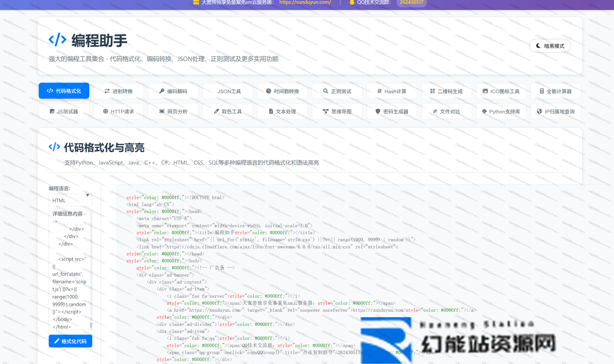Click the key icon on 编码解码

[162, 91]
